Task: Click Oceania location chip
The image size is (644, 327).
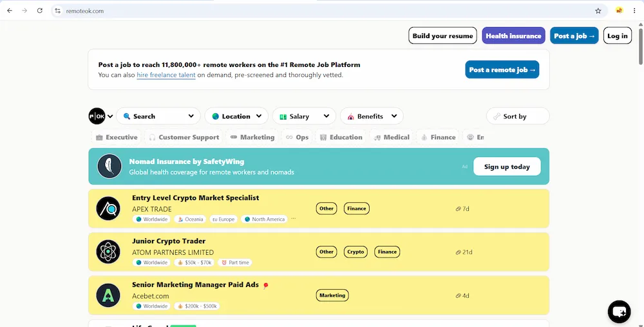Action: point(190,219)
